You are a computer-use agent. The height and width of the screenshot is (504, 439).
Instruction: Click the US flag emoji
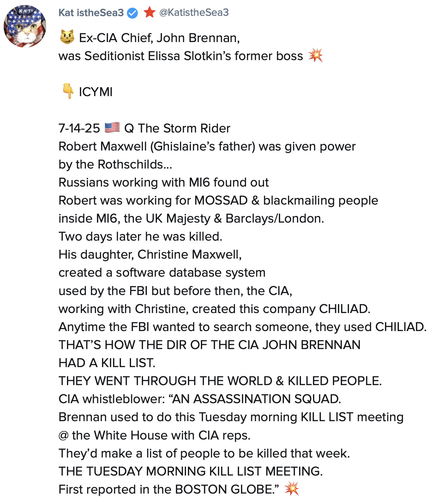(112, 128)
